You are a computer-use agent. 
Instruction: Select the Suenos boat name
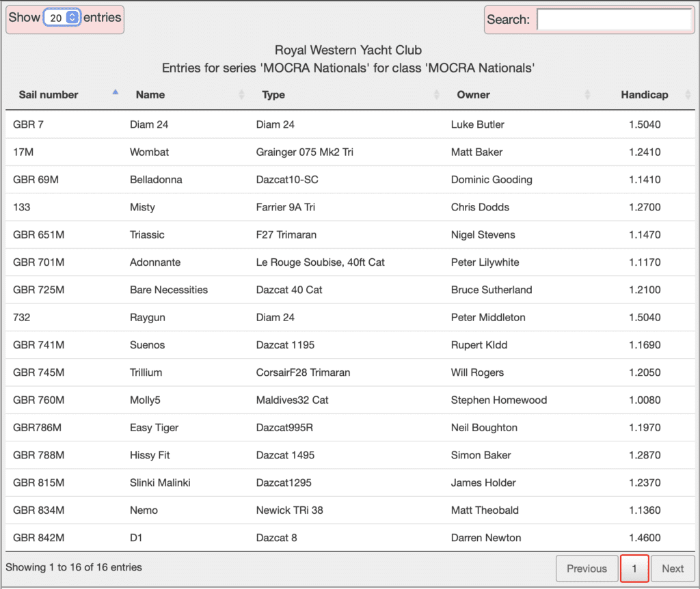point(148,345)
